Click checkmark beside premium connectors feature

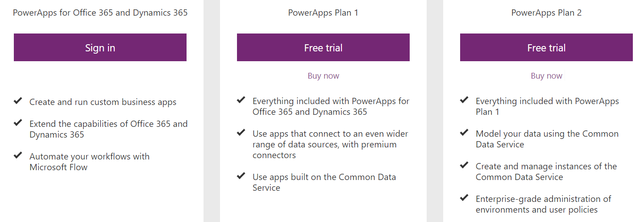point(241,133)
